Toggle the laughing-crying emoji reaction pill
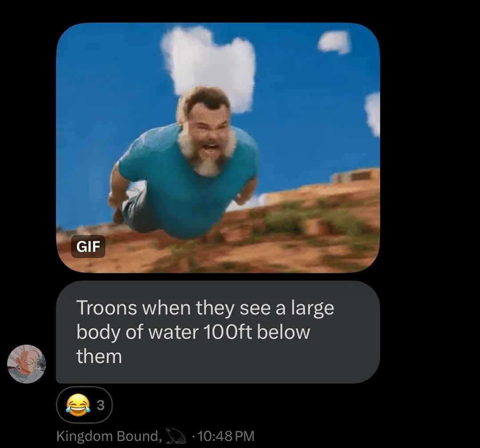The width and height of the screenshot is (480, 448). pyautogui.click(x=84, y=405)
